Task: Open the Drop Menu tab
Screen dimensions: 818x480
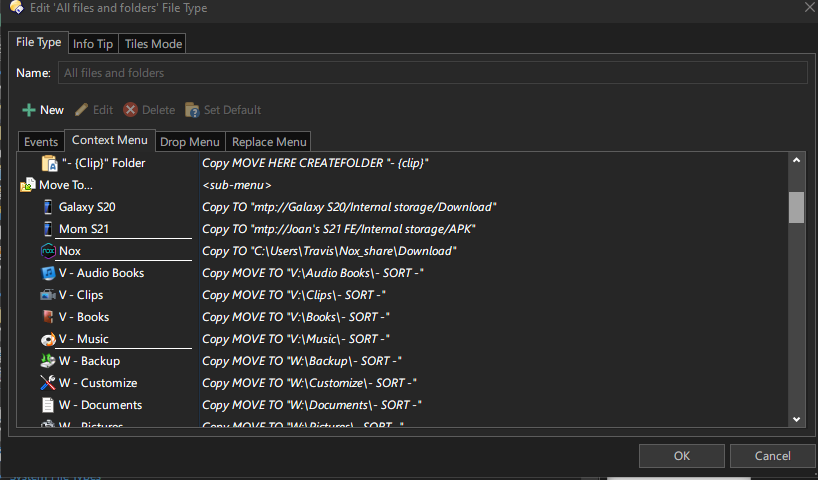Action: coord(190,142)
